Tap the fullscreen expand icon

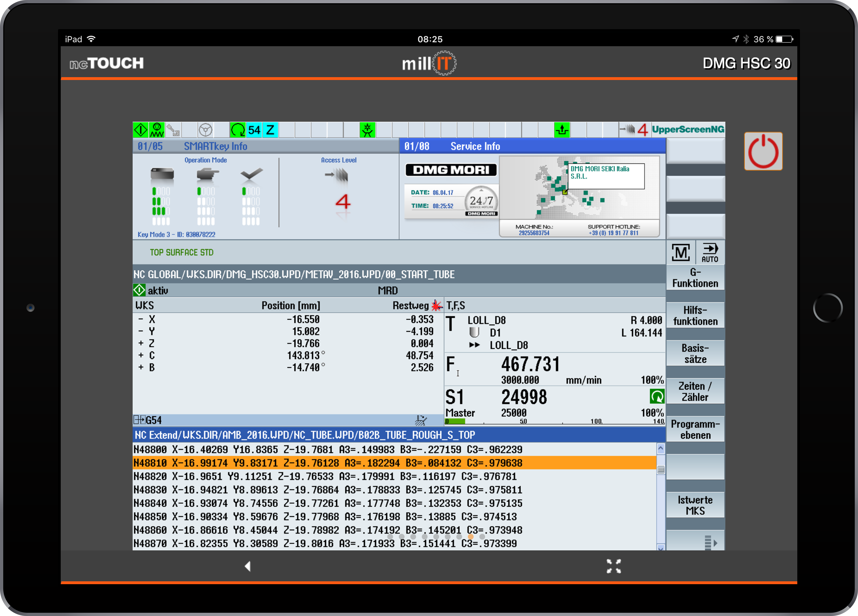coord(614,566)
